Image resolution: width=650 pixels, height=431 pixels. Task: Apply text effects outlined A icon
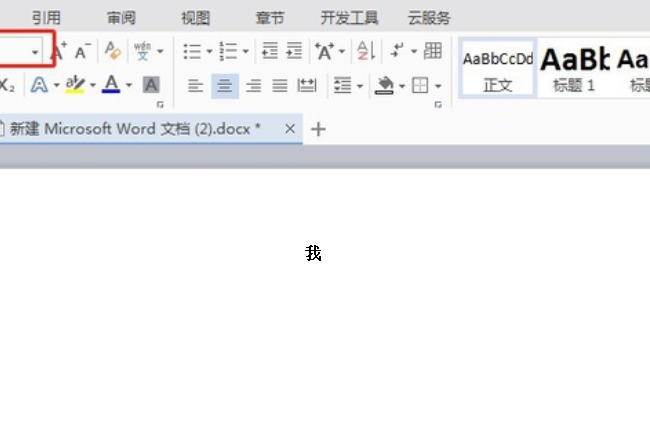click(39, 85)
